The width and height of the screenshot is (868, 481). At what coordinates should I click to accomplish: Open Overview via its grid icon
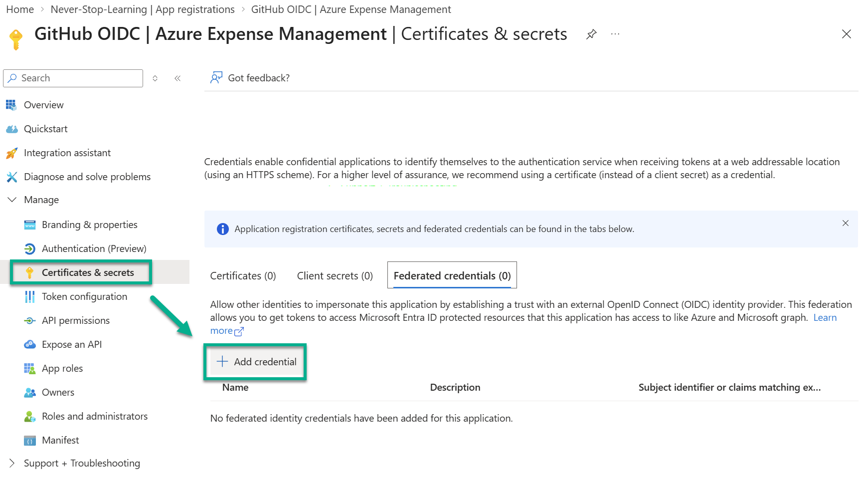click(x=11, y=105)
